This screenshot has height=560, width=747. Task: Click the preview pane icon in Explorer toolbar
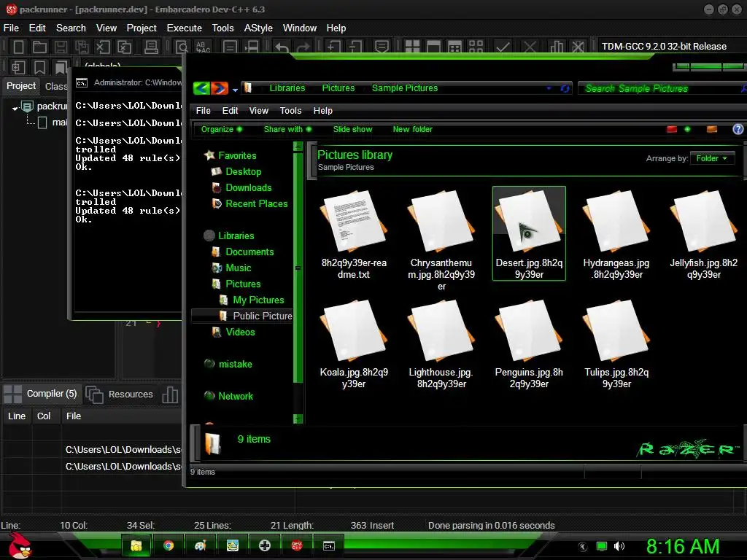tap(712, 129)
